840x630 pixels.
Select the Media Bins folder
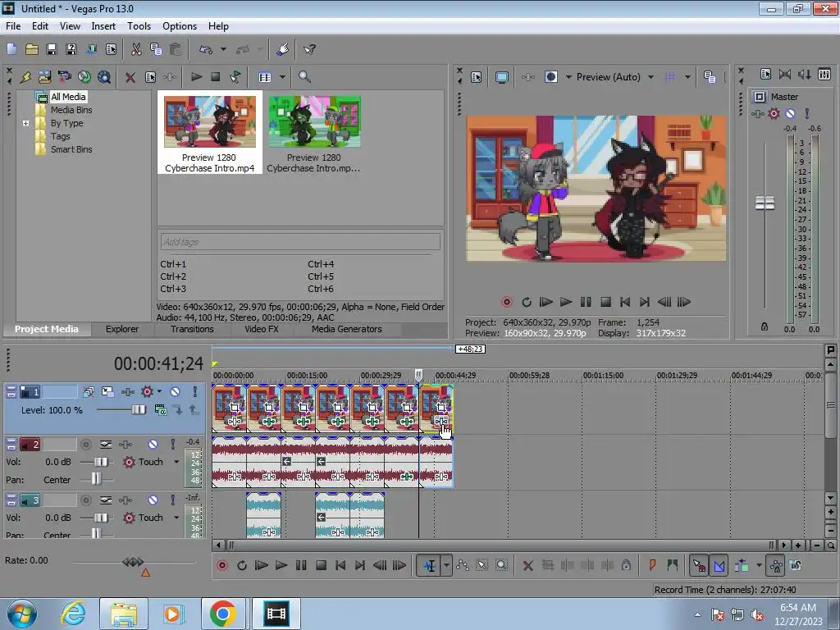point(71,110)
